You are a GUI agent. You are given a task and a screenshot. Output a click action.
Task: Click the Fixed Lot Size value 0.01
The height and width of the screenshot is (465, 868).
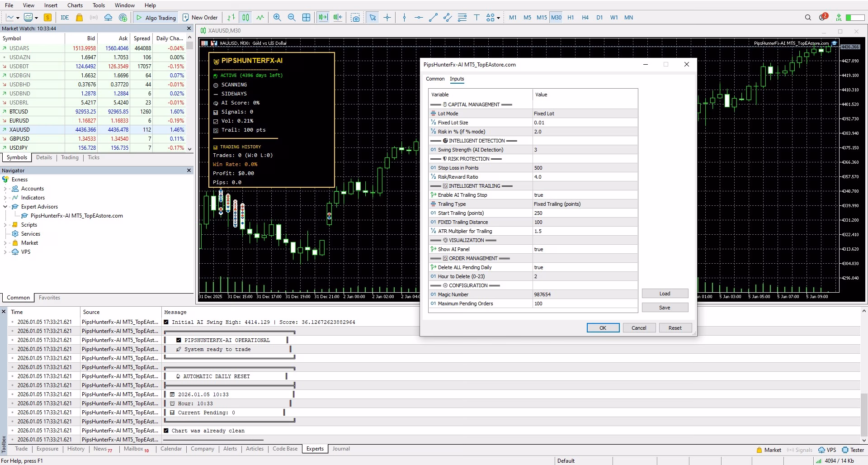[585, 123]
